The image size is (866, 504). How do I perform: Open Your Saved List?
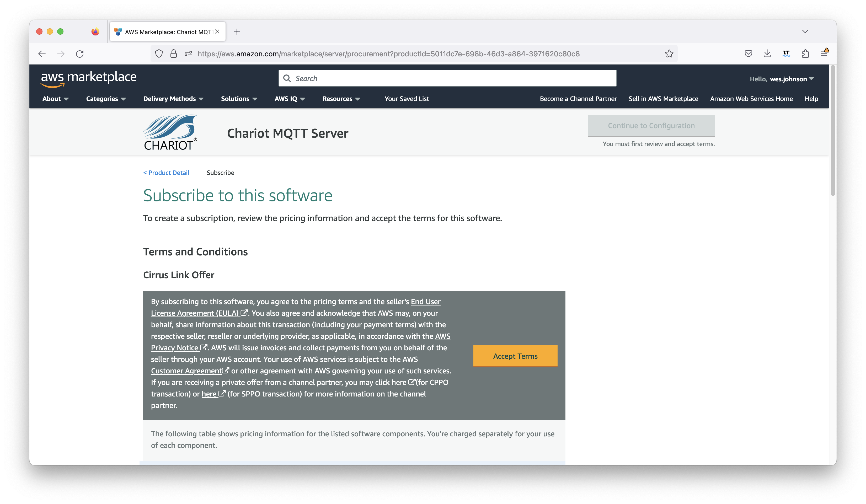(x=407, y=99)
